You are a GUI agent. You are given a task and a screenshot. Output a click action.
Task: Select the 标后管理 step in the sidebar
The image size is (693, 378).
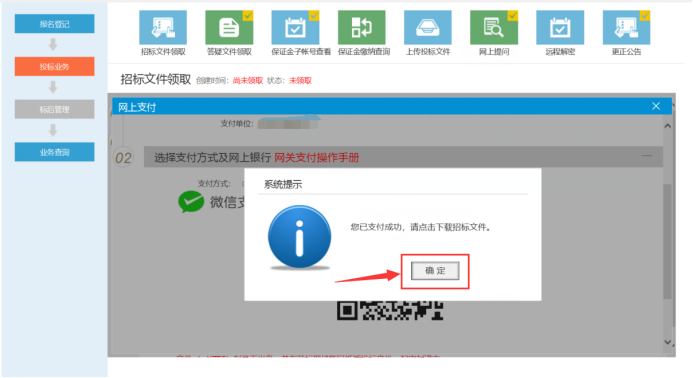(54, 109)
